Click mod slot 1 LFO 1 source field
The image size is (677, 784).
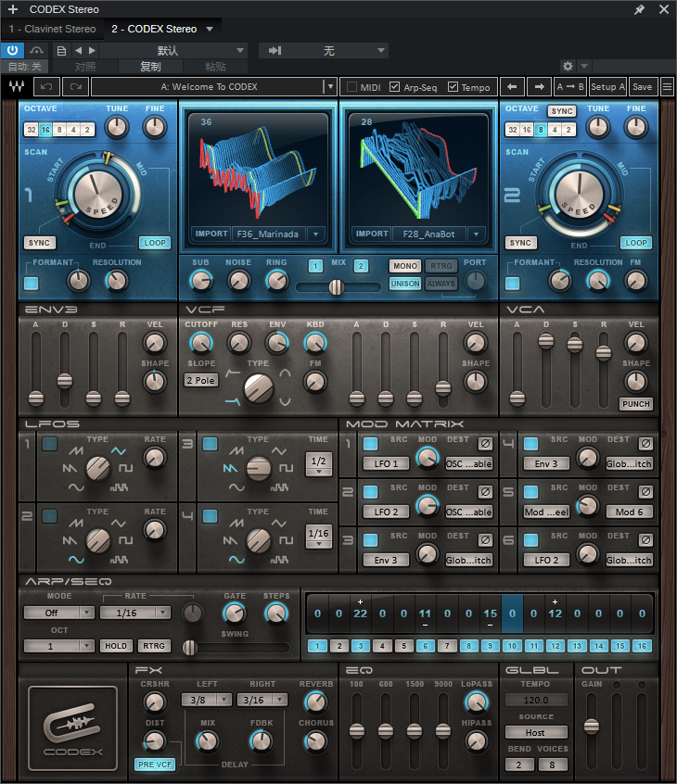click(386, 463)
